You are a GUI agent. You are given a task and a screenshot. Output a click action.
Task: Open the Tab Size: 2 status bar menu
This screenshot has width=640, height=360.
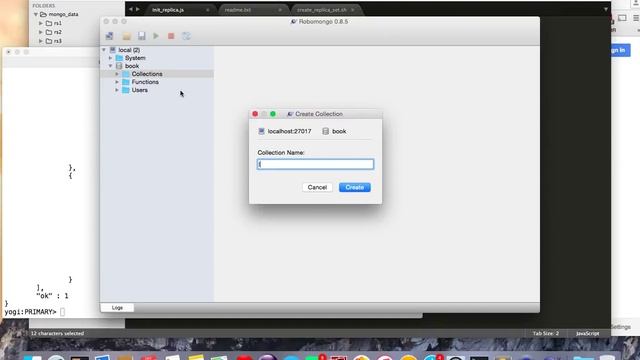(546, 333)
